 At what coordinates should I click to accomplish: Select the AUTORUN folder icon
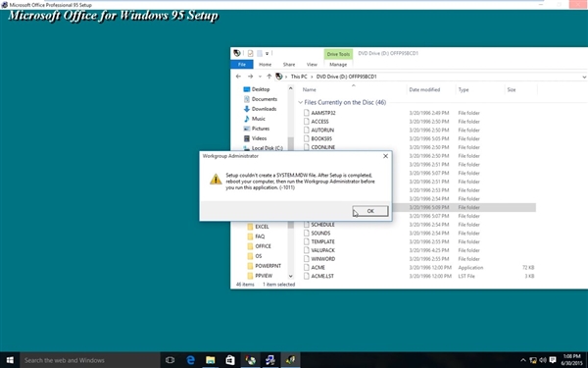(307, 130)
